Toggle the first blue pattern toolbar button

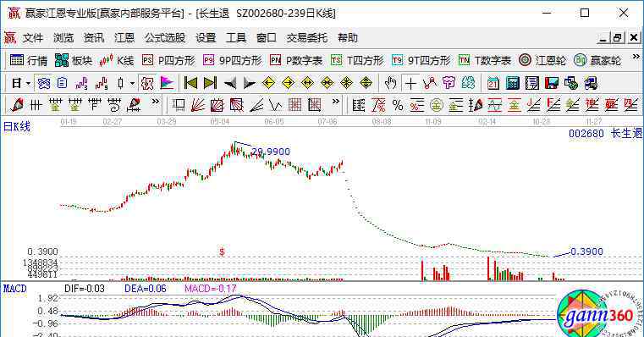pyautogui.click(x=43, y=84)
